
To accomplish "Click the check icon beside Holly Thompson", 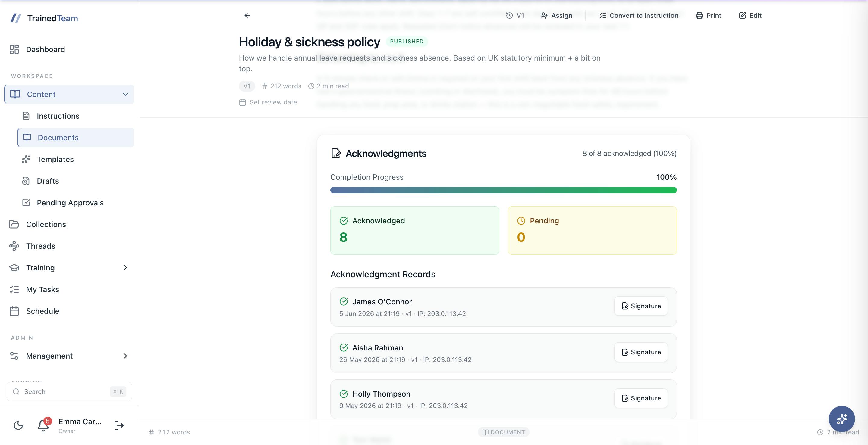I will click(x=344, y=394).
